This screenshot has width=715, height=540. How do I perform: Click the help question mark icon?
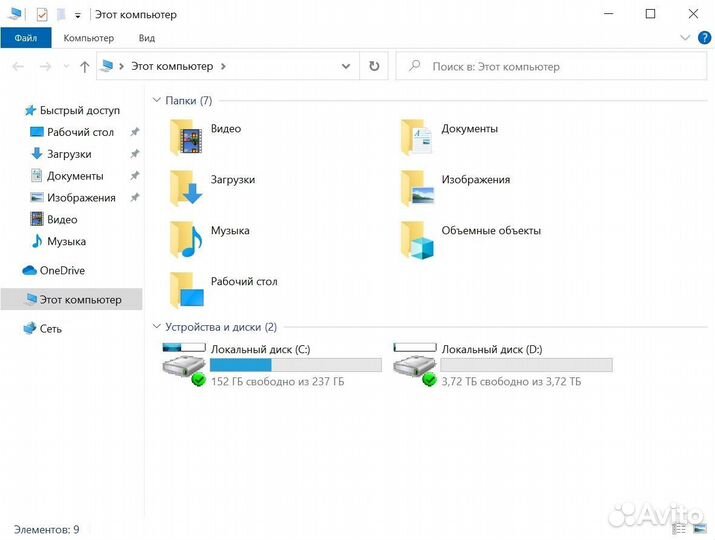point(705,38)
